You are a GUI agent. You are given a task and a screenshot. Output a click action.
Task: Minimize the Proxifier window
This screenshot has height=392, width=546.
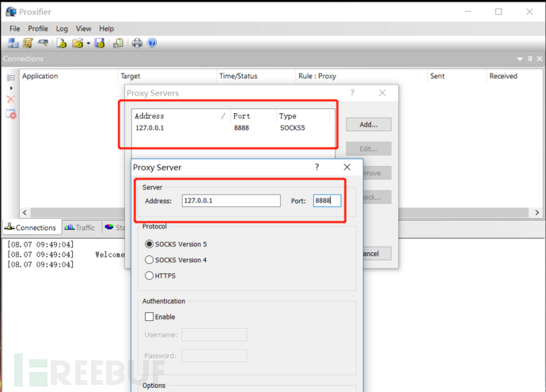[x=468, y=12]
